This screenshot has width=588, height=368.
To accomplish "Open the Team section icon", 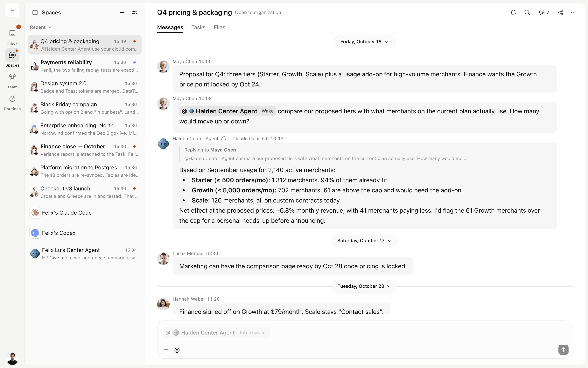I will 12,77.
